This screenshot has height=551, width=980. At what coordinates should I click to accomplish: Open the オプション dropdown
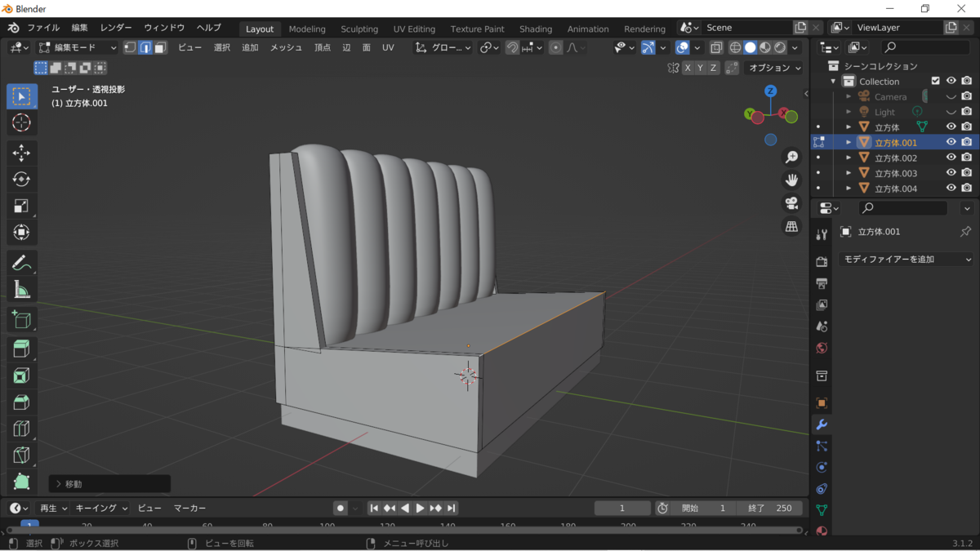click(774, 68)
